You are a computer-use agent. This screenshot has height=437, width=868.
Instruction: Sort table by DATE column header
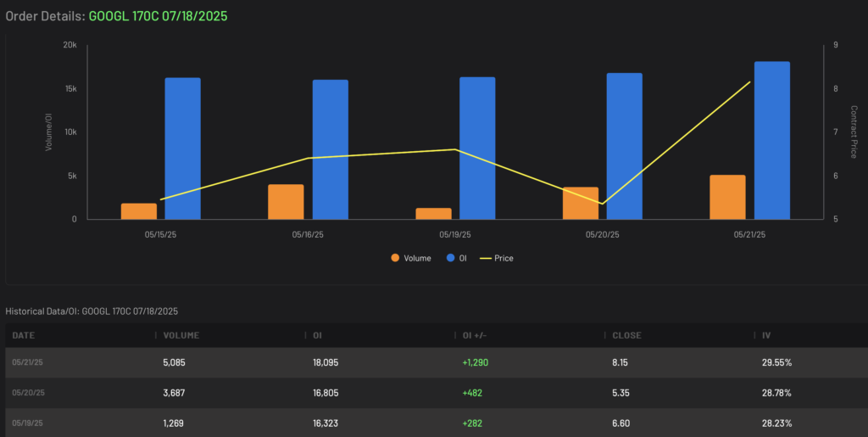point(23,336)
